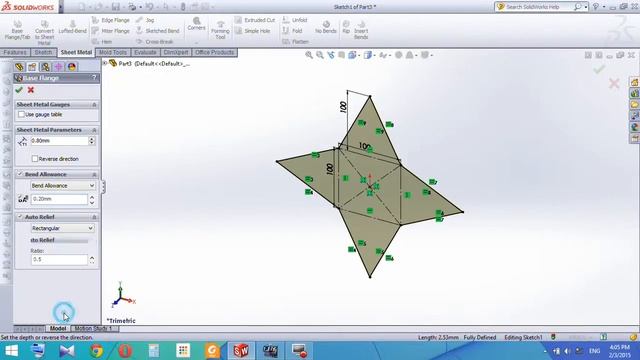Toggle the Bend Allowance section checkbox

20,174
